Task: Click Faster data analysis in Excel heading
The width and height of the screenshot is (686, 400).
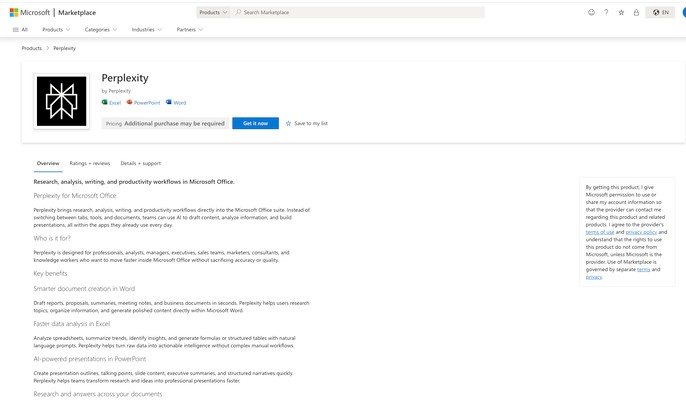Action: click(72, 324)
